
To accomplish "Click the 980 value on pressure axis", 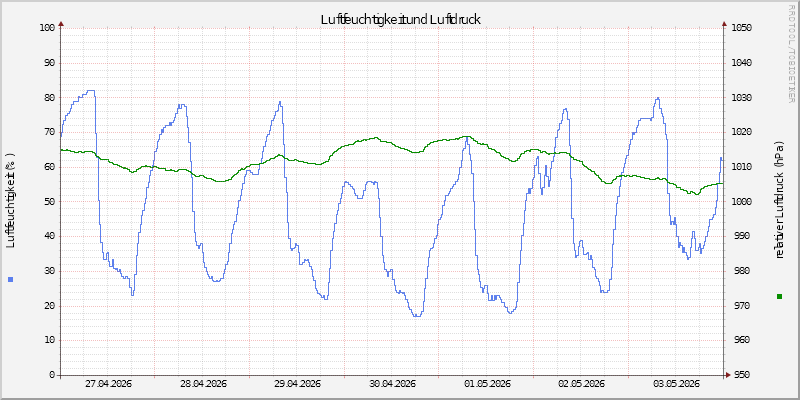I will (742, 271).
